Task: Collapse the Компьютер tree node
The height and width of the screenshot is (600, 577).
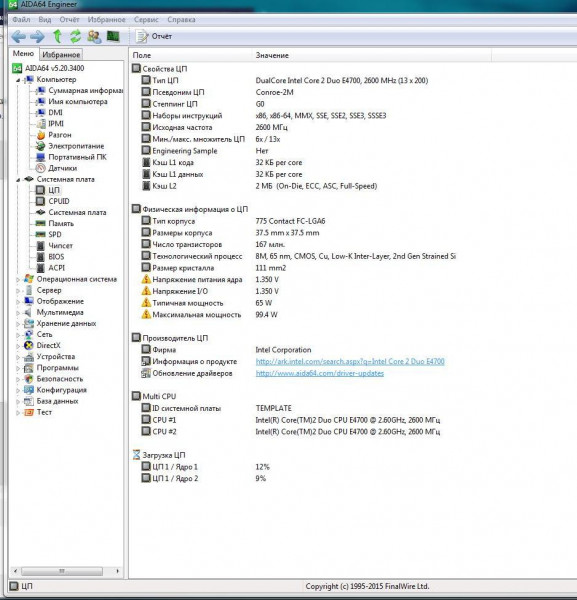Action: [18, 80]
